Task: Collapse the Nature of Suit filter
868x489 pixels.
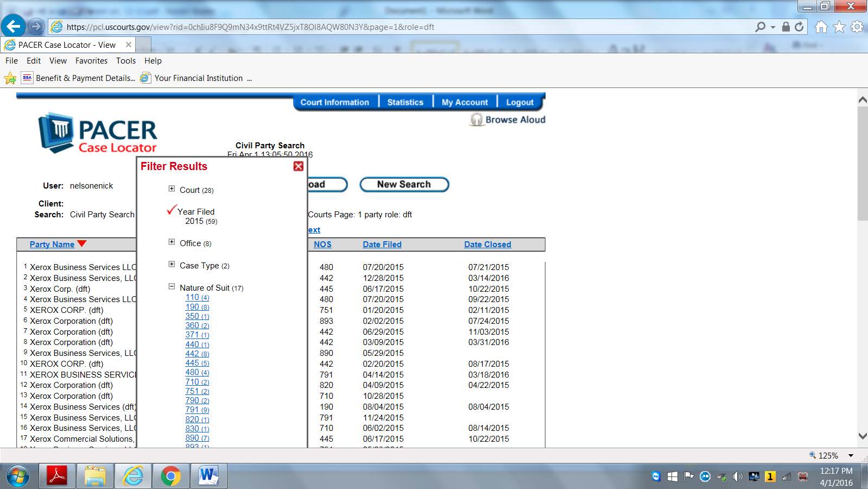Action: (172, 287)
